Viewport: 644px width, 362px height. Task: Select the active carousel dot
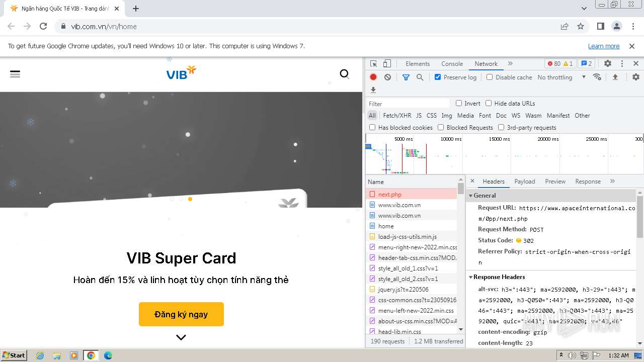point(190,199)
